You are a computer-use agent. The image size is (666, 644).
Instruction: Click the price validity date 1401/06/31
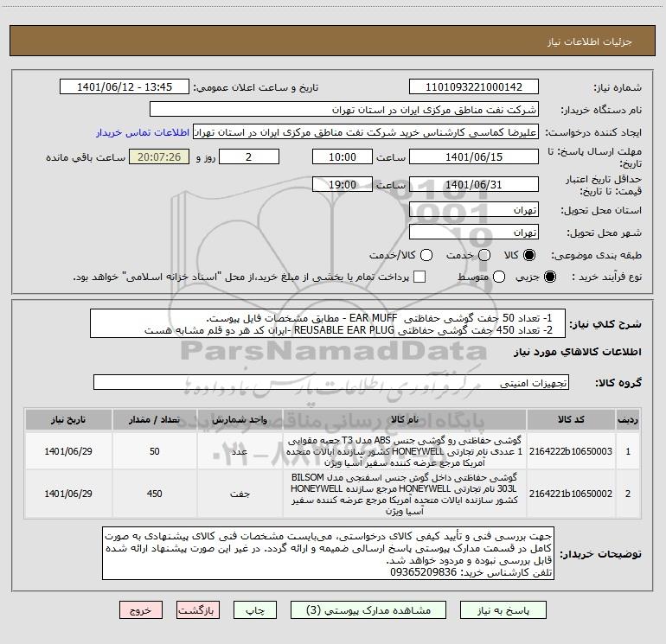(474, 184)
